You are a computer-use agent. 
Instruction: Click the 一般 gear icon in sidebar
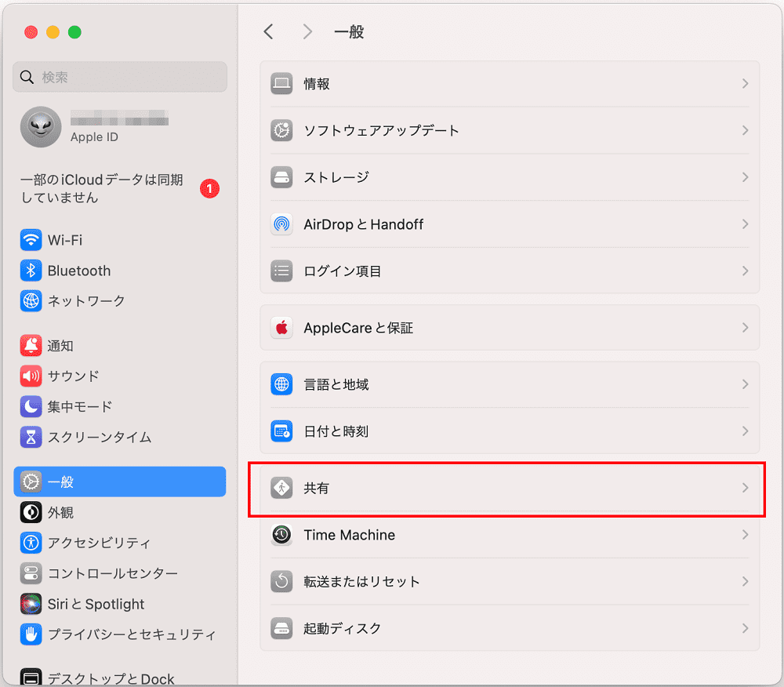coord(31,482)
